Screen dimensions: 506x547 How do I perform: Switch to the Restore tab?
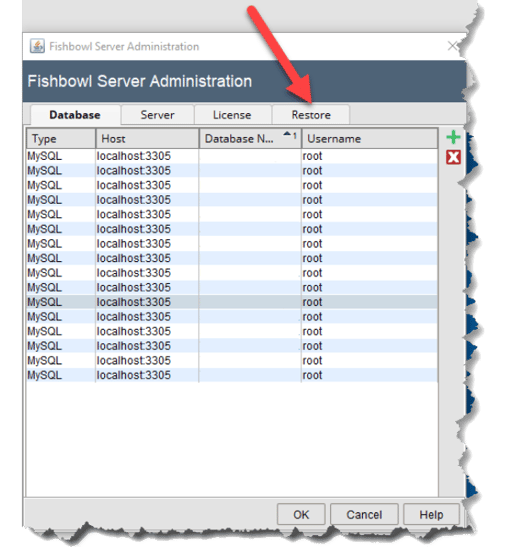[x=311, y=115]
